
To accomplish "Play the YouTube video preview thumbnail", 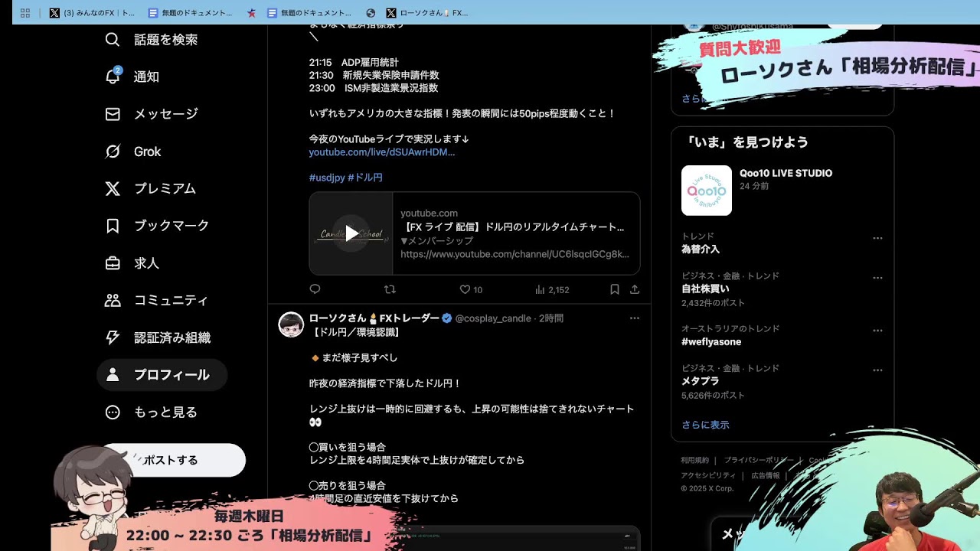I will pos(351,233).
